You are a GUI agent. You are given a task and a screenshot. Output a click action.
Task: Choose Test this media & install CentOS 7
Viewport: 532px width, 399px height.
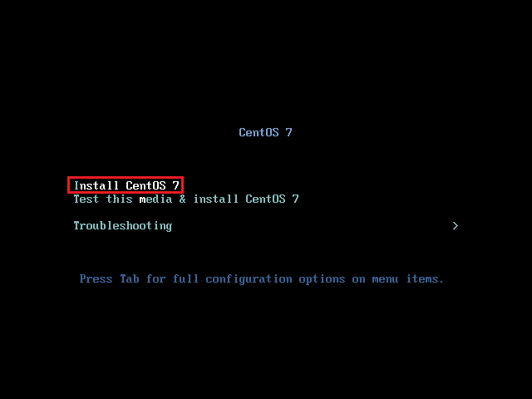[x=186, y=199]
